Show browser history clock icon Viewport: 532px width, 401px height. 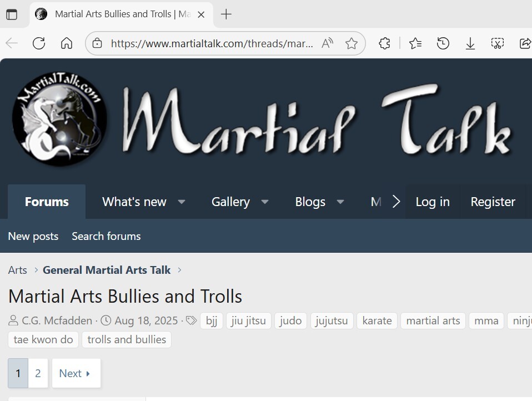point(443,43)
